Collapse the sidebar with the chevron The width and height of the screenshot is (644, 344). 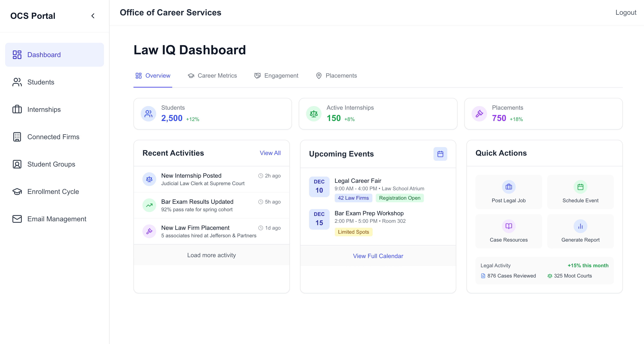pos(93,16)
